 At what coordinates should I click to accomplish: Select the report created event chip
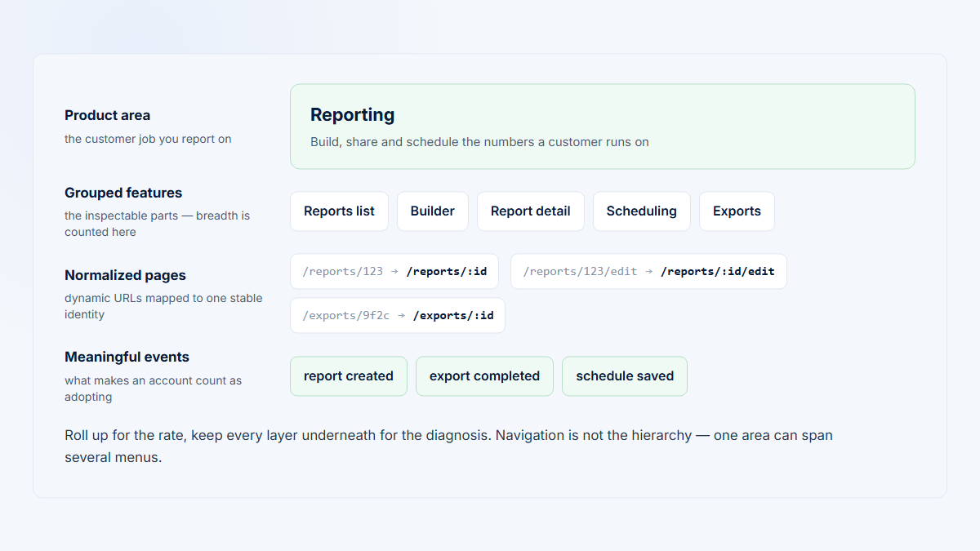click(349, 376)
